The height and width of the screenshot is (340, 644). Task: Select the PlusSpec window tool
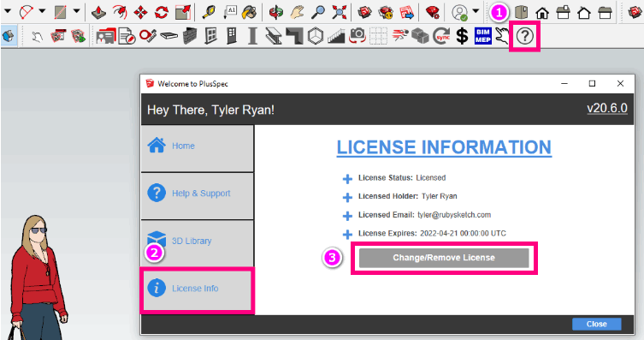tap(210, 36)
